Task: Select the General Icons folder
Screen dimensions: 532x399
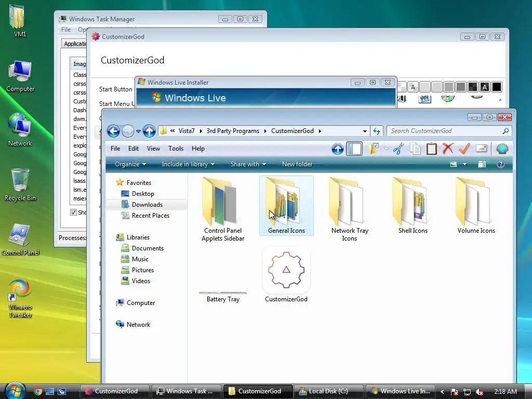Action: point(286,206)
